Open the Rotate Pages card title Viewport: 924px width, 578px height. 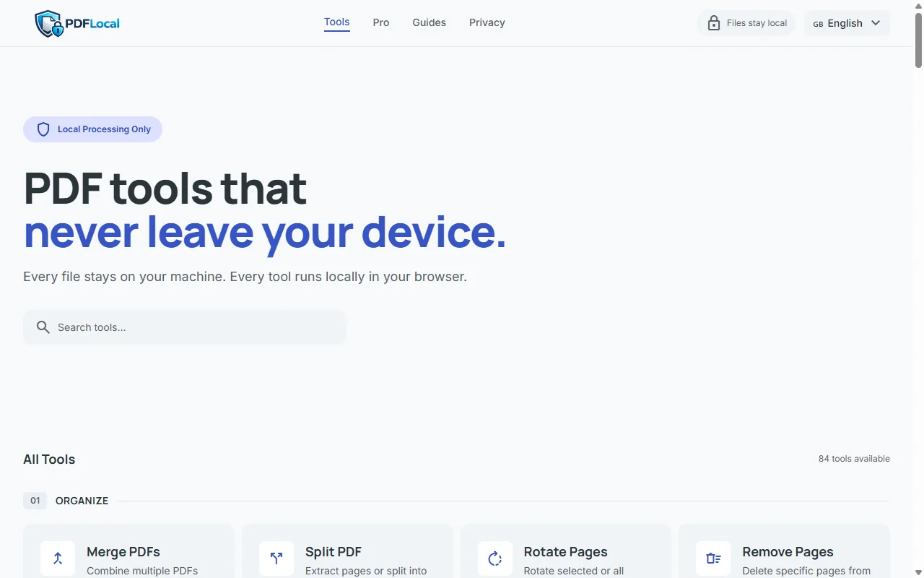click(x=566, y=552)
